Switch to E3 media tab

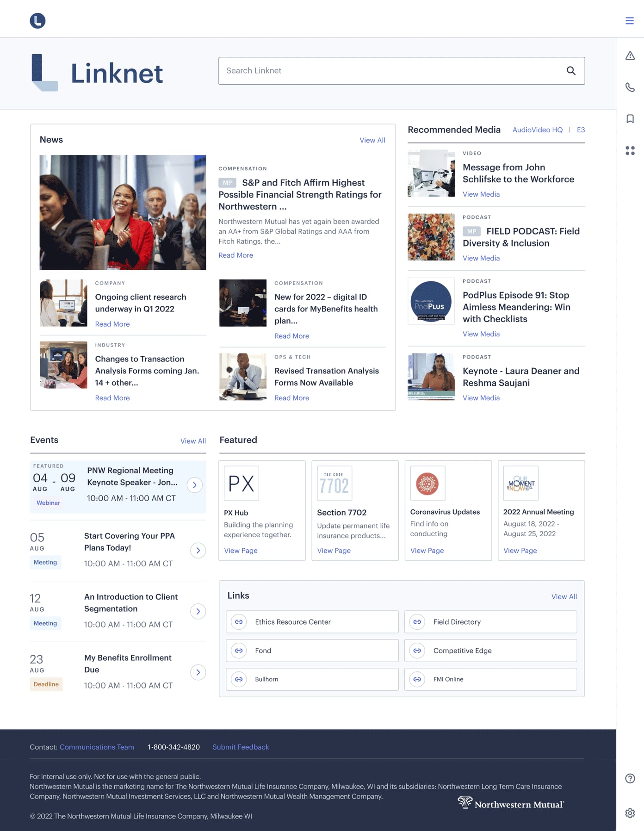581,130
